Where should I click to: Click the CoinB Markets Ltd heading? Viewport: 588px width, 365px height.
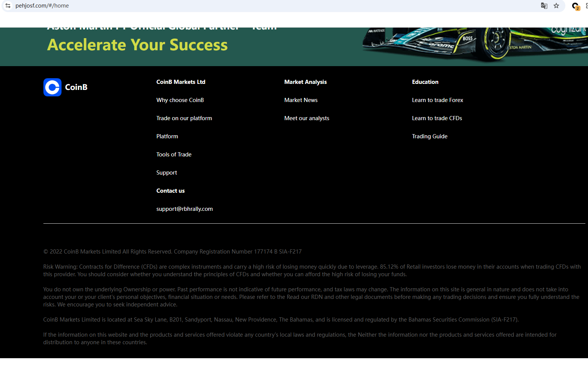click(x=181, y=82)
